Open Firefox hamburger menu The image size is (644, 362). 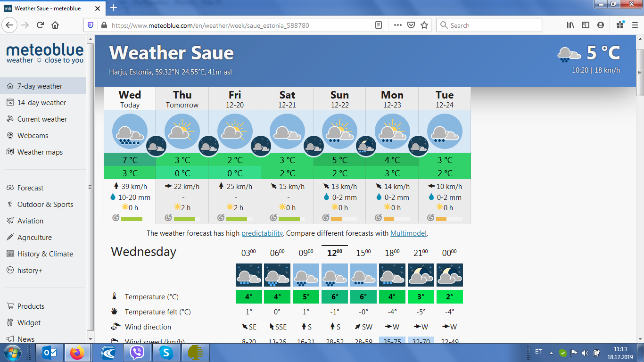[x=635, y=25]
